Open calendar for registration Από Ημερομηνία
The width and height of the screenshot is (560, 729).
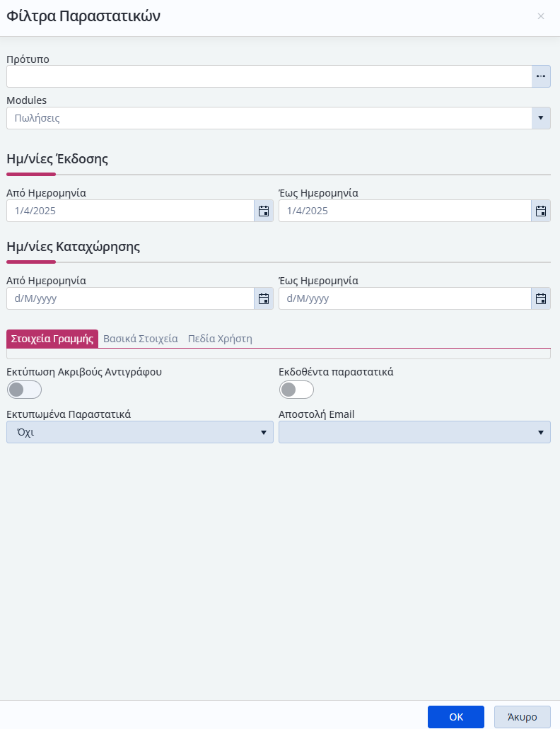[x=264, y=298]
